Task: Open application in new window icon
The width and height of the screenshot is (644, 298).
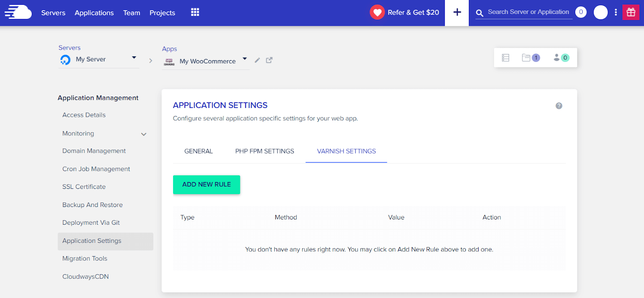Action: click(x=269, y=60)
